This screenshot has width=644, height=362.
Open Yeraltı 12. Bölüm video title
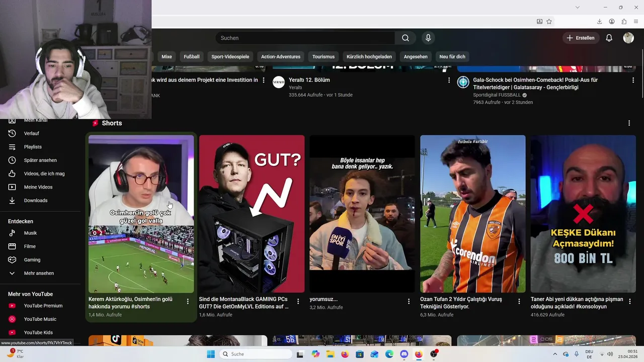309,80
